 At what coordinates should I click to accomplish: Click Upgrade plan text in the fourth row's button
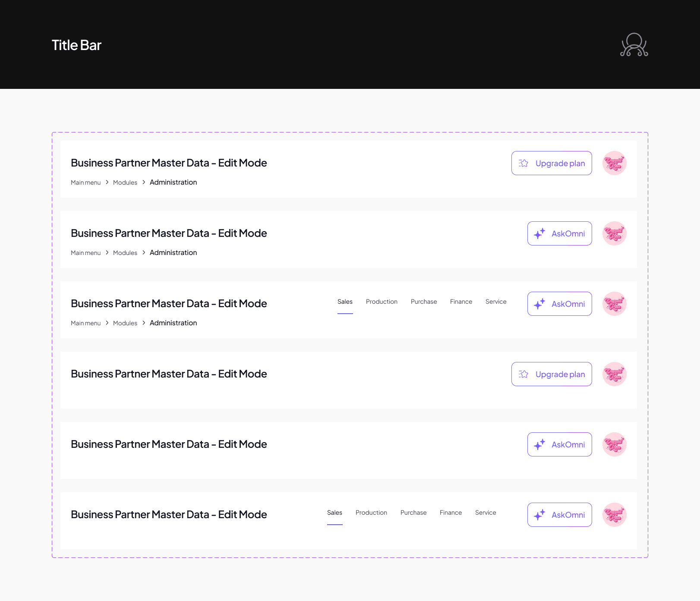(560, 374)
